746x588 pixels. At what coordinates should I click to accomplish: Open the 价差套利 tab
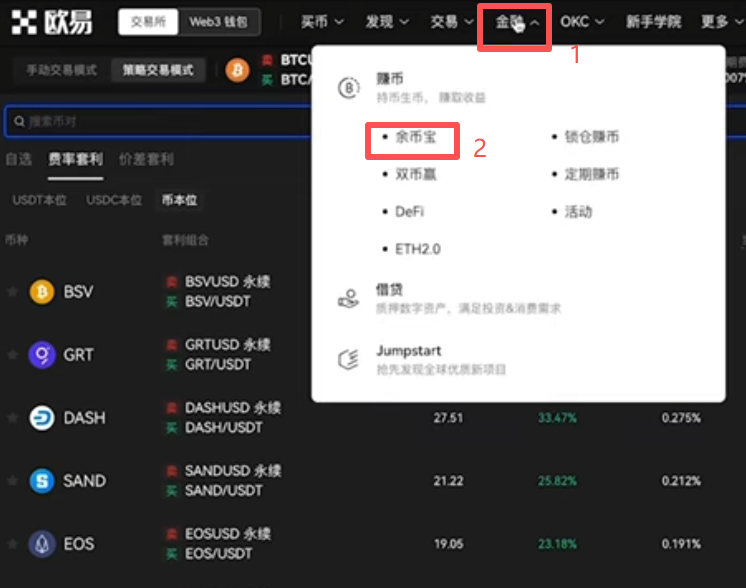click(146, 159)
